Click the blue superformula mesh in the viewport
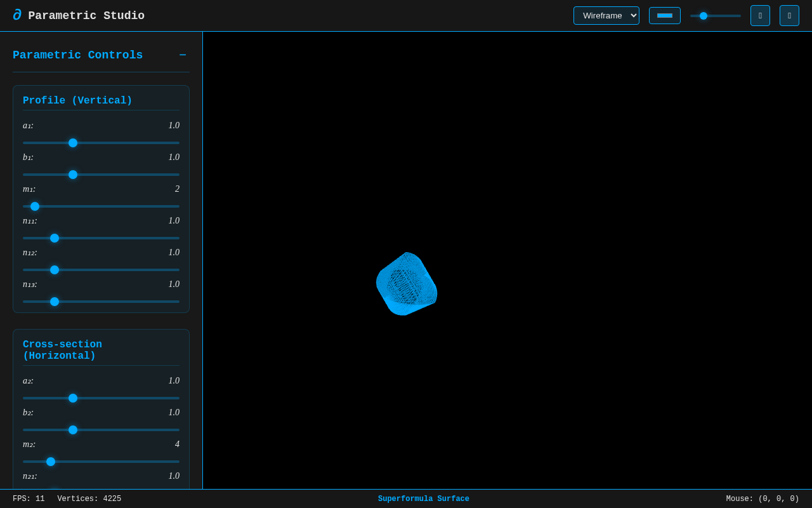812x508 pixels. tap(407, 284)
